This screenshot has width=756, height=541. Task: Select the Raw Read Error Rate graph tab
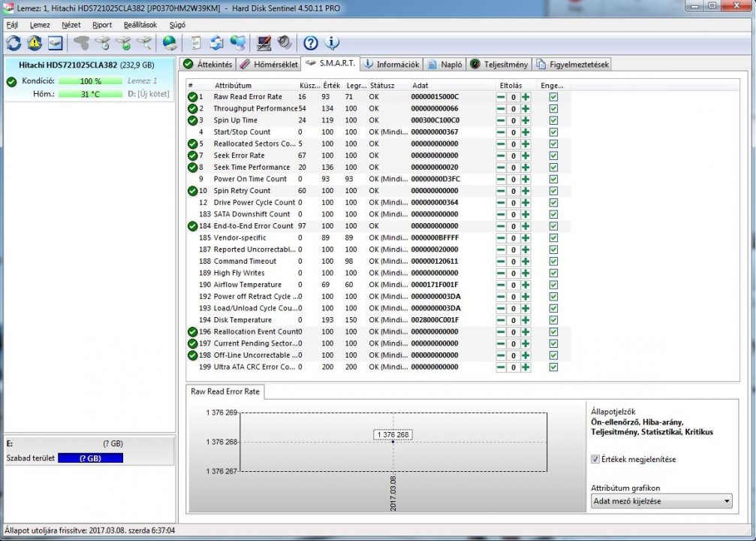tap(225, 391)
